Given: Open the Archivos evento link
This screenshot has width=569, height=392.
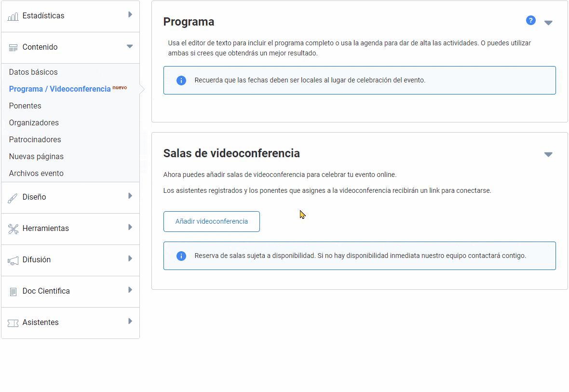Looking at the screenshot, I should tap(36, 174).
